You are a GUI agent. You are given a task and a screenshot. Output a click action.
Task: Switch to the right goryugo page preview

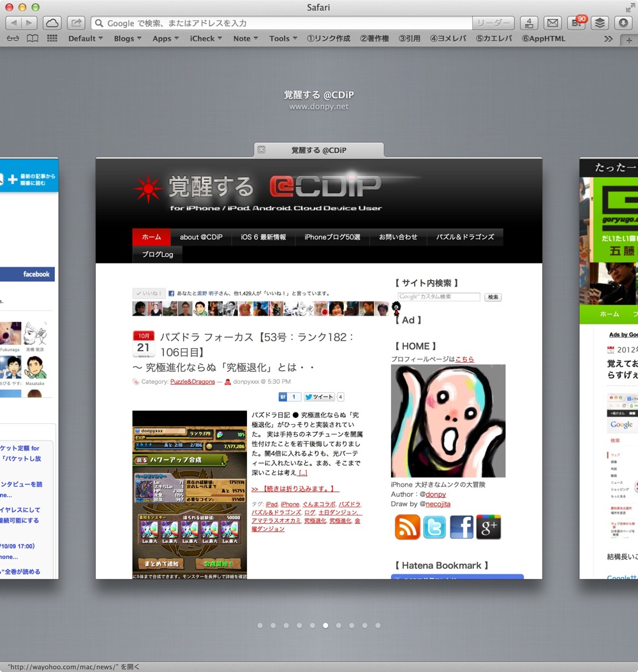tap(609, 369)
